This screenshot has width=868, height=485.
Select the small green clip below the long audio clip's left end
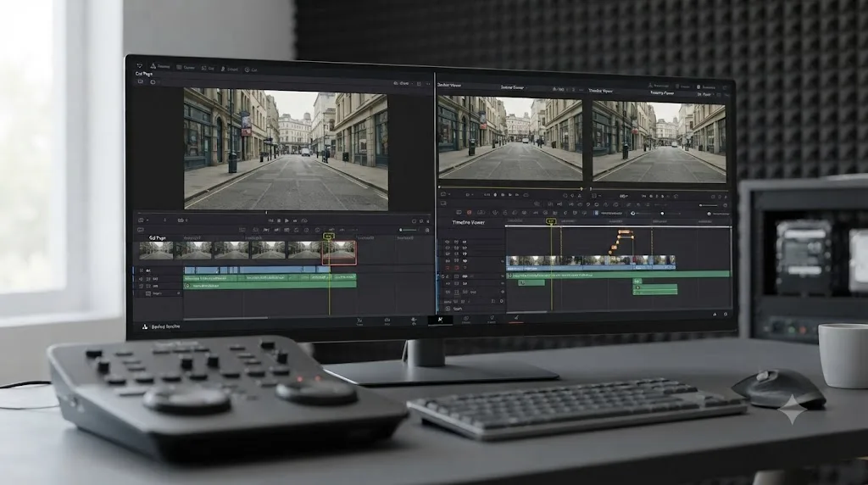pos(531,282)
